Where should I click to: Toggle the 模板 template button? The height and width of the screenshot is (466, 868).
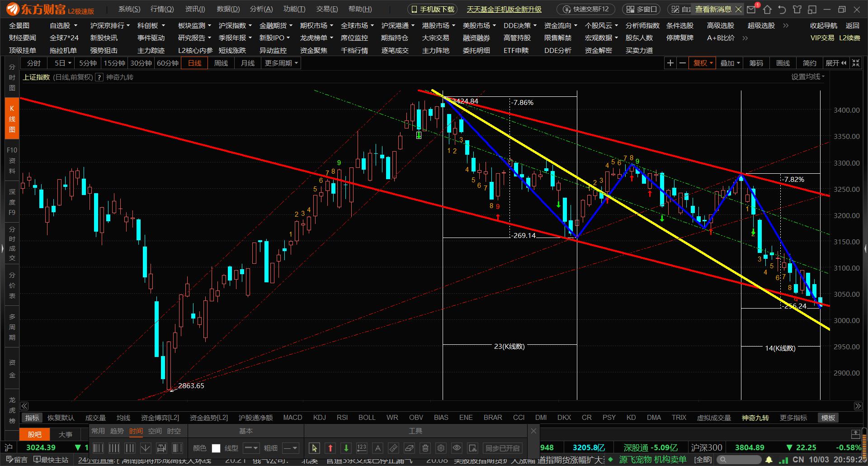(x=828, y=418)
